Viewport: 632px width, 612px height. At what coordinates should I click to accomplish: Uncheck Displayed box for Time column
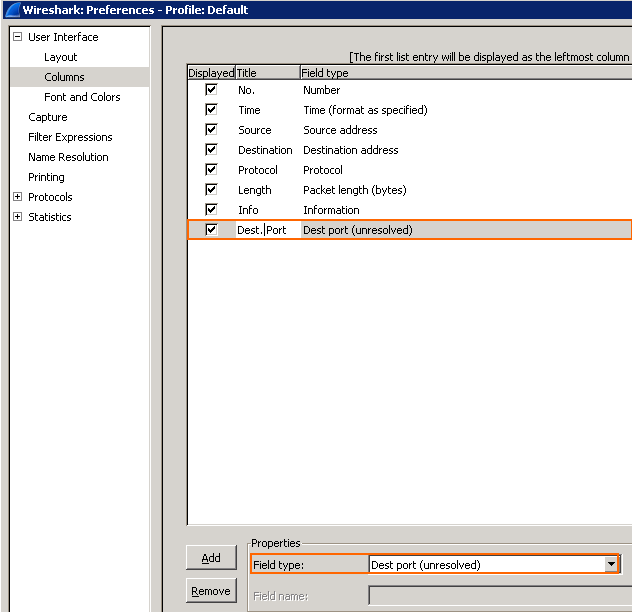click(x=211, y=110)
